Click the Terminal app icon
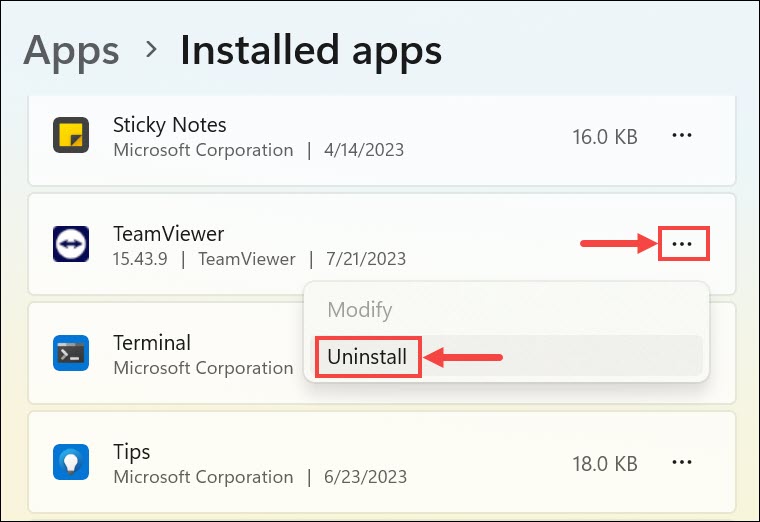This screenshot has height=522, width=760. (x=71, y=353)
